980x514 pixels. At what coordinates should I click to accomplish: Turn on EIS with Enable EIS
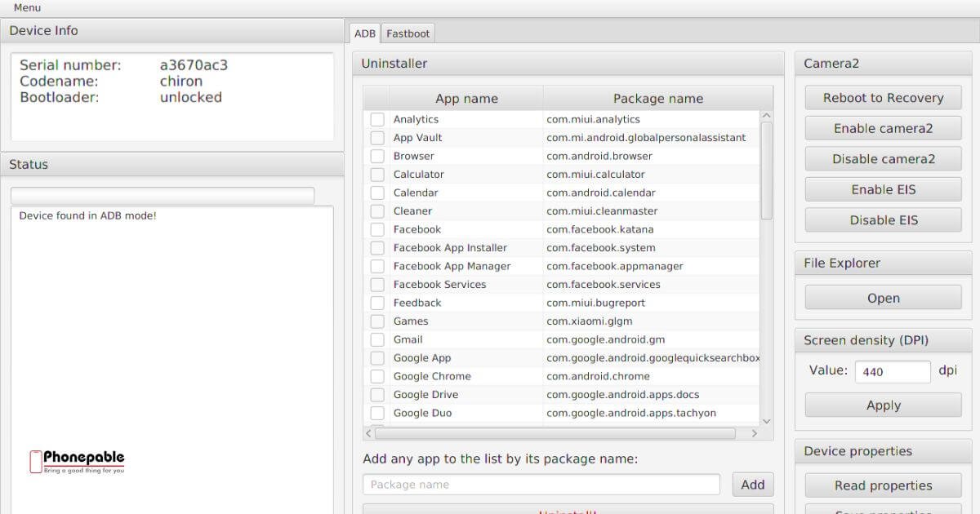pyautogui.click(x=883, y=189)
